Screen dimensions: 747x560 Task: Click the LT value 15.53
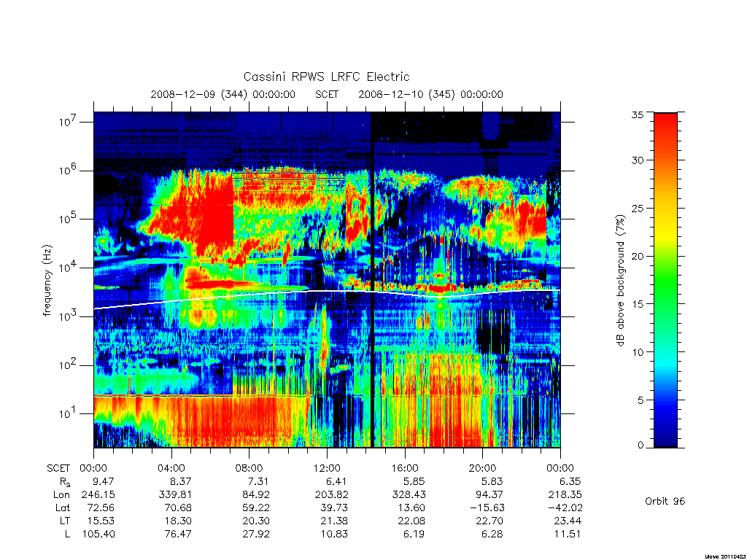(101, 521)
